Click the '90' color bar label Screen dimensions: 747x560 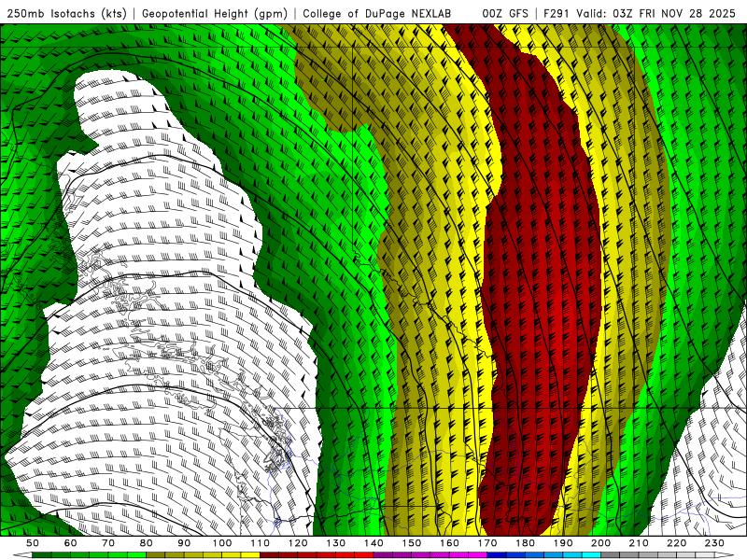pos(184,543)
